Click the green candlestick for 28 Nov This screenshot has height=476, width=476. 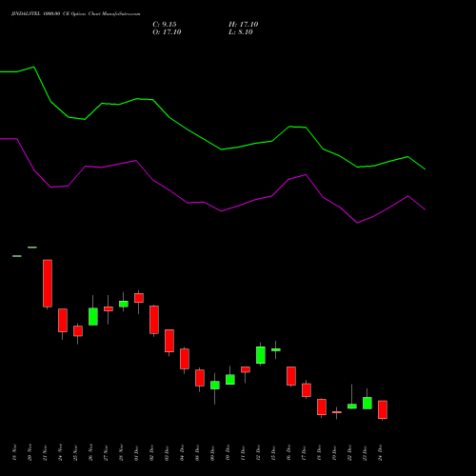pyautogui.click(x=124, y=304)
